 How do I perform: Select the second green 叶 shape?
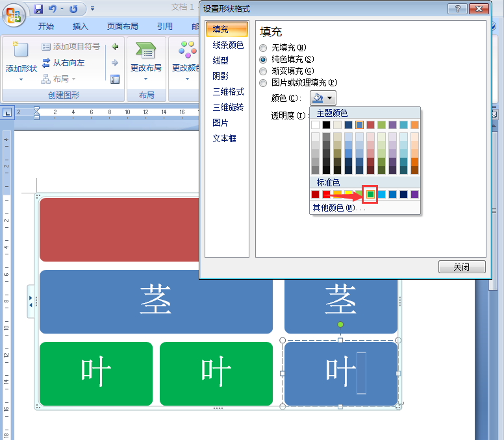pyautogui.click(x=216, y=374)
